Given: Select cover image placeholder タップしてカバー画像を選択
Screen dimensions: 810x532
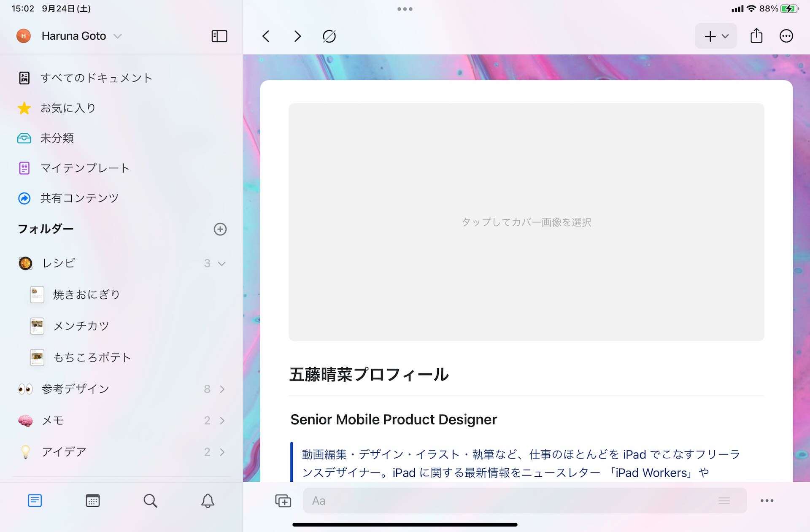Looking at the screenshot, I should [x=526, y=222].
